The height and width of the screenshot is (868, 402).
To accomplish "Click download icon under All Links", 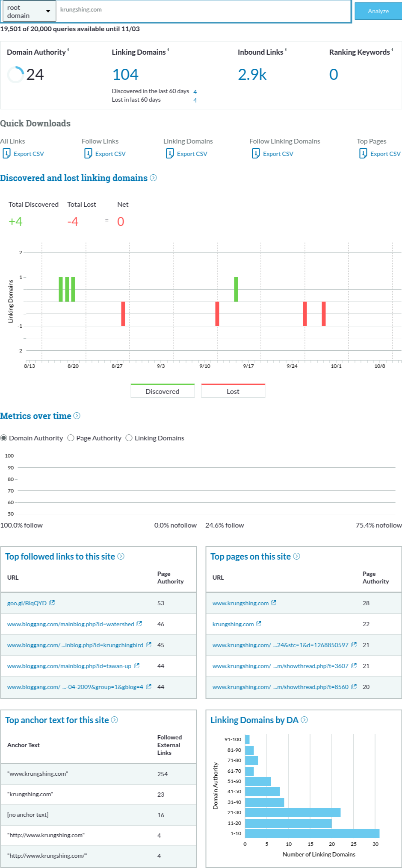I will (7, 154).
